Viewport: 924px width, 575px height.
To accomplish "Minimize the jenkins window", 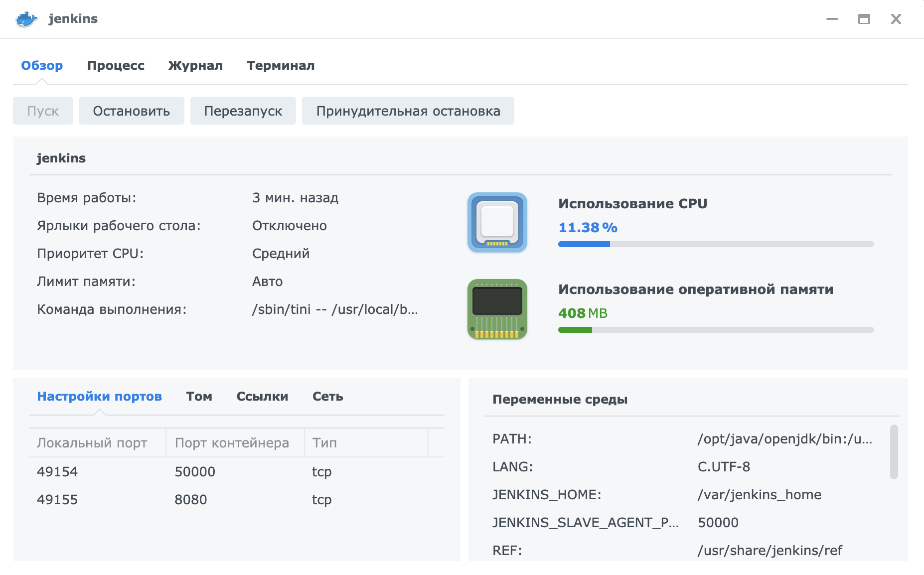I will (x=832, y=19).
